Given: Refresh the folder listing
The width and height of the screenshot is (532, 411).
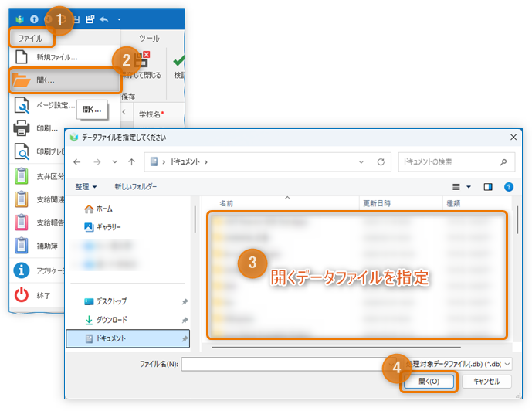Looking at the screenshot, I should point(381,162).
